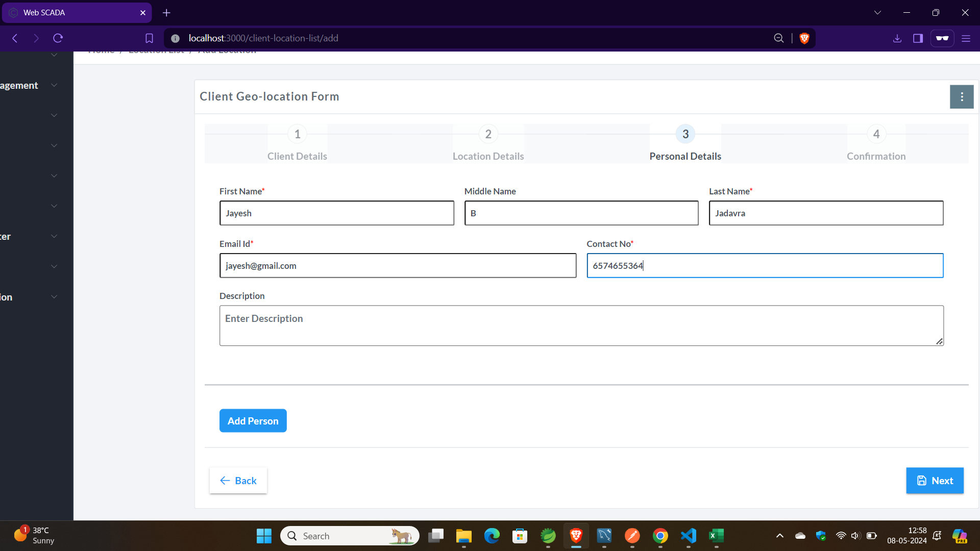Open browser downloads icon
Image resolution: width=980 pixels, height=551 pixels.
pos(897,38)
